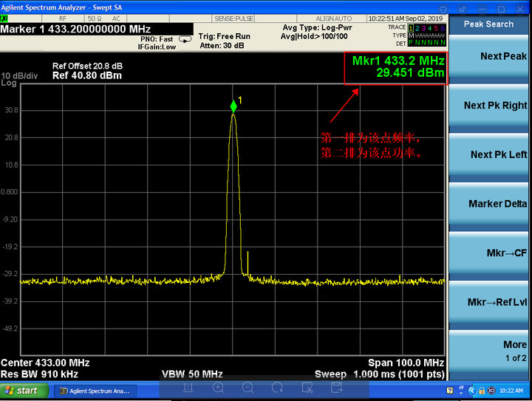Image resolution: width=532 pixels, height=401 pixels.
Task: Click the 1:1 actual size icon
Action: (x=188, y=388)
